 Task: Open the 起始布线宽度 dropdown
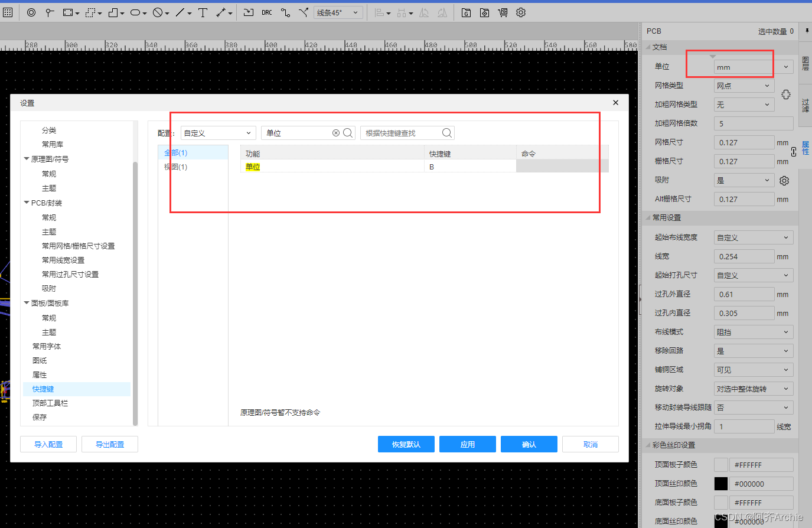click(754, 237)
